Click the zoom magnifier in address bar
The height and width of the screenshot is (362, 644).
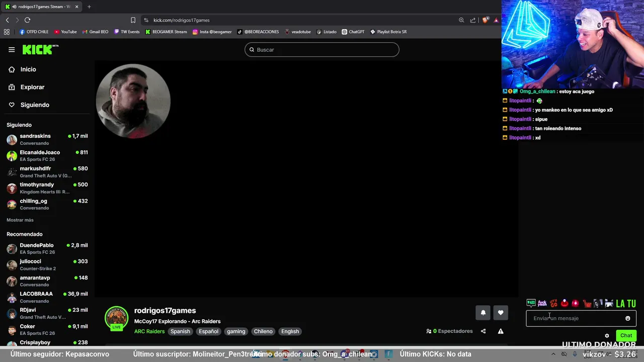point(461,20)
